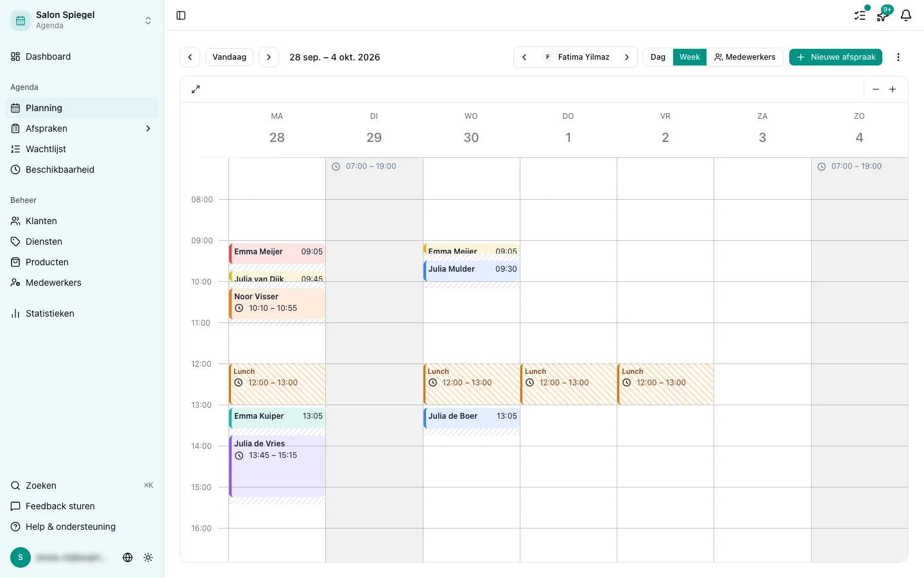924x578 pixels.
Task: Open Wachtlijst in the sidebar
Action: pyautogui.click(x=81, y=149)
